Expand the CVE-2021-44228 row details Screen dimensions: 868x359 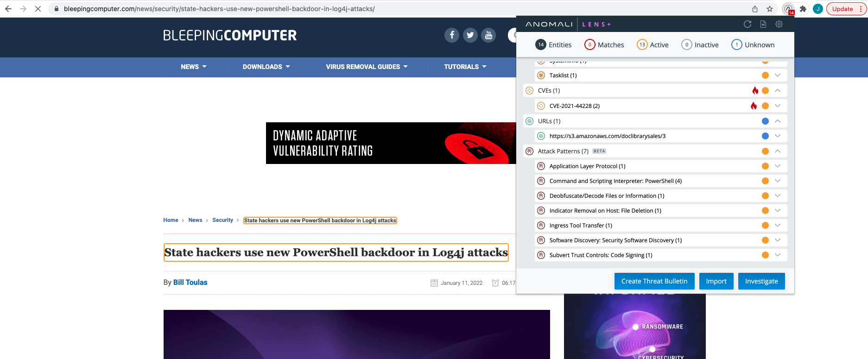pyautogui.click(x=778, y=106)
